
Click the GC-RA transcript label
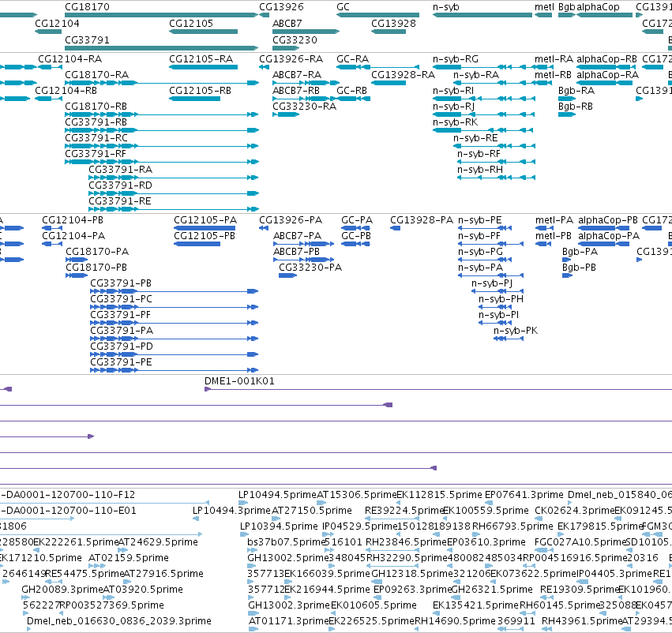tap(352, 58)
